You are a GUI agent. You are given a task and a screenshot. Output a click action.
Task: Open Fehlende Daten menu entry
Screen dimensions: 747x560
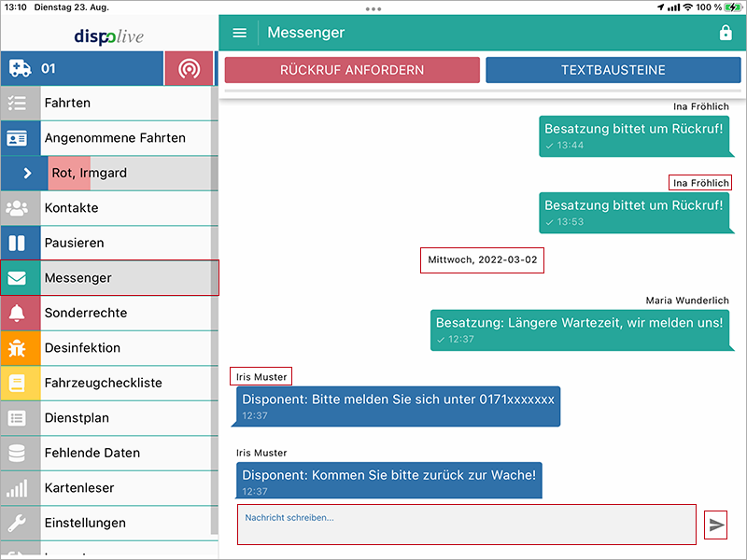(92, 453)
